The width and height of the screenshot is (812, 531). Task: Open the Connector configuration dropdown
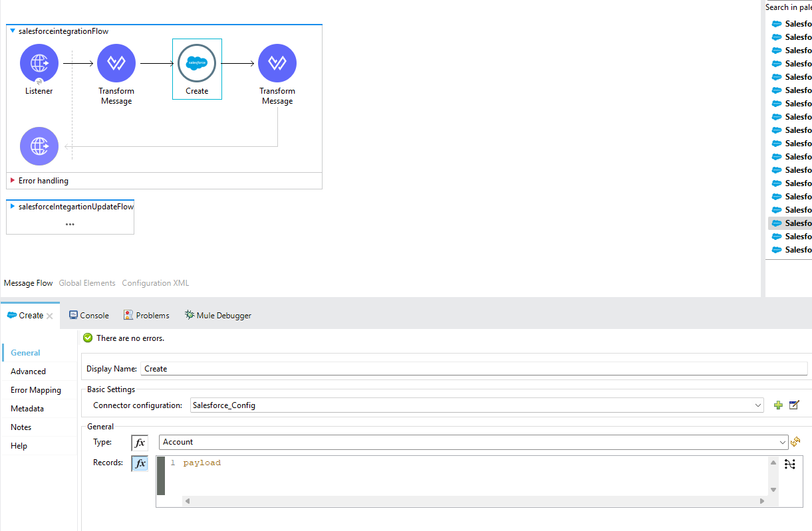click(x=758, y=405)
